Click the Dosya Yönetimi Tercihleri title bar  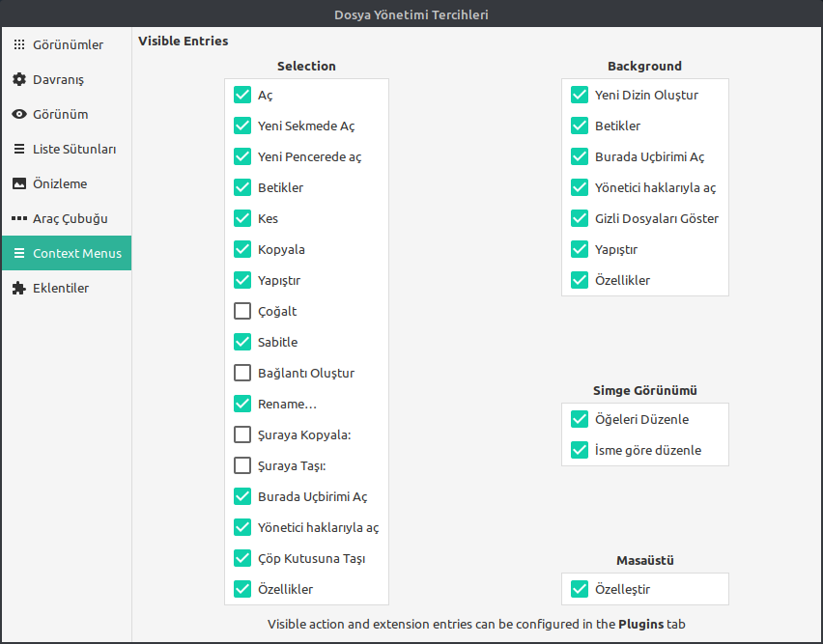point(411,14)
